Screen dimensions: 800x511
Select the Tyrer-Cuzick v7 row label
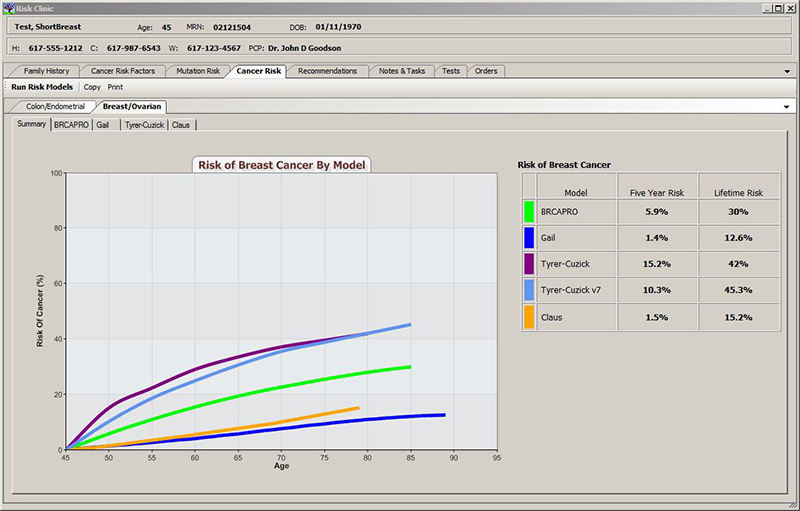(x=570, y=290)
